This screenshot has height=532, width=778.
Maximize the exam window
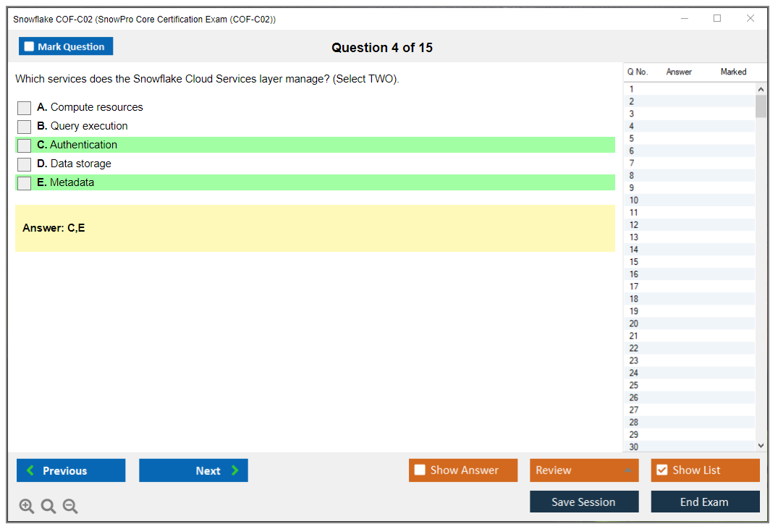coord(717,19)
